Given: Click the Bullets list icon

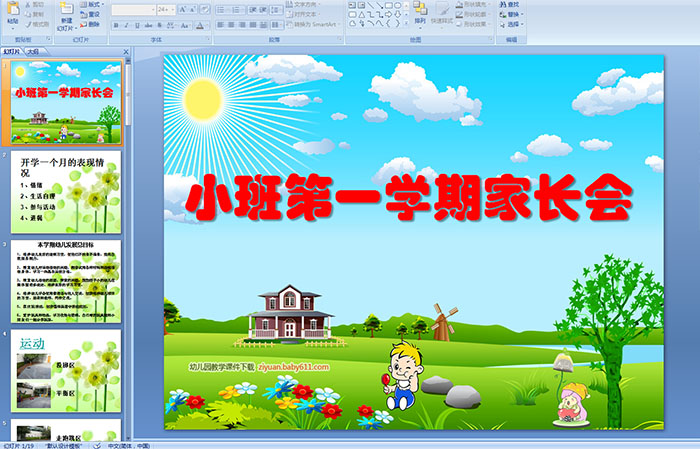Looking at the screenshot, I should [222, 10].
